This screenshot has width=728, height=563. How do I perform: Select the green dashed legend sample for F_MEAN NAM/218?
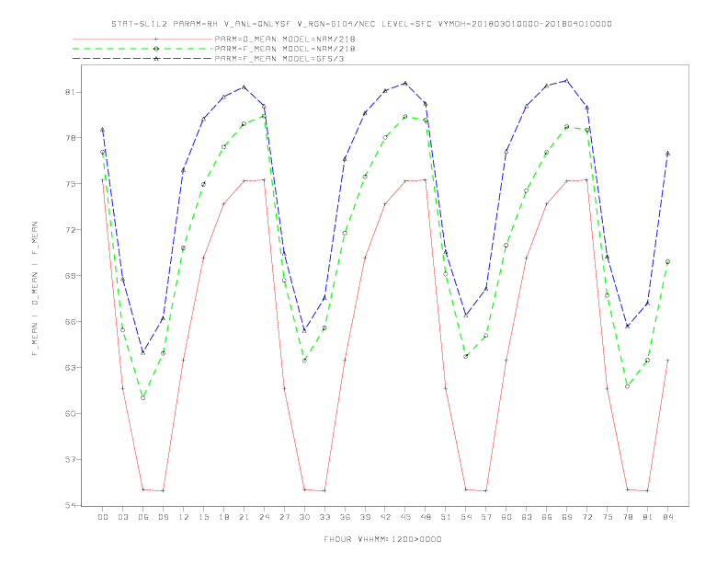(142, 49)
